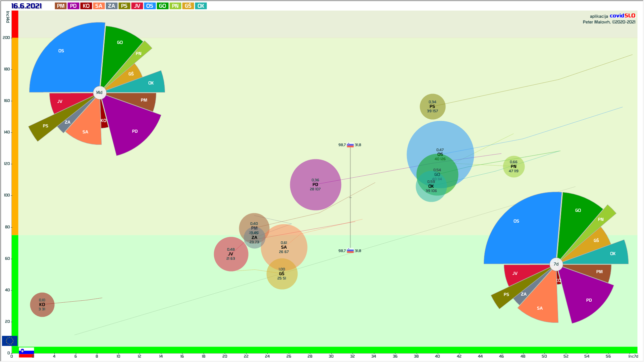Toggle the JV legend tag
644x362 pixels.
click(137, 6)
